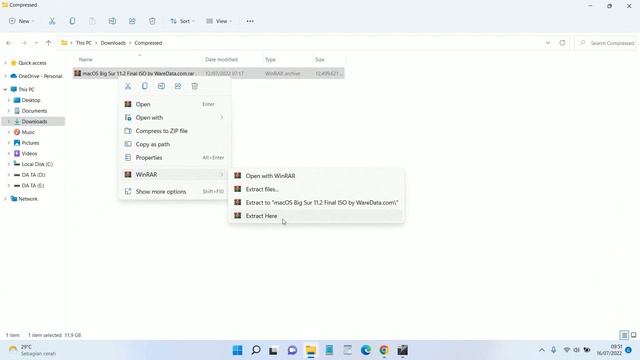Viewport: 640px width, 360px height.
Task: Click the Cut icon in the context menu
Action: tap(128, 86)
